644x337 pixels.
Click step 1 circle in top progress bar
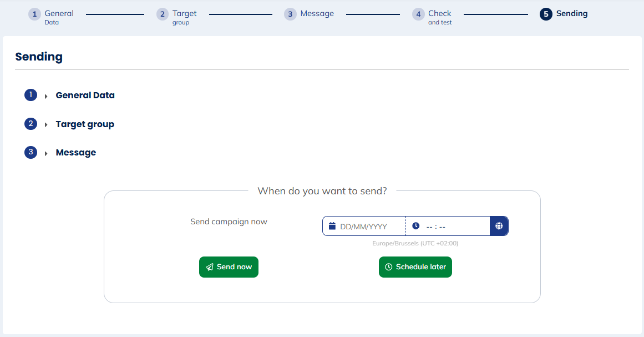click(x=34, y=14)
